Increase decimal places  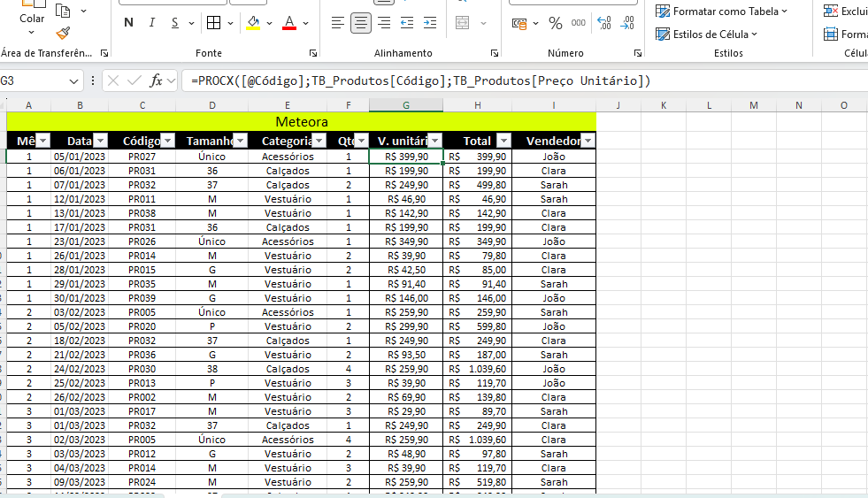(x=604, y=23)
